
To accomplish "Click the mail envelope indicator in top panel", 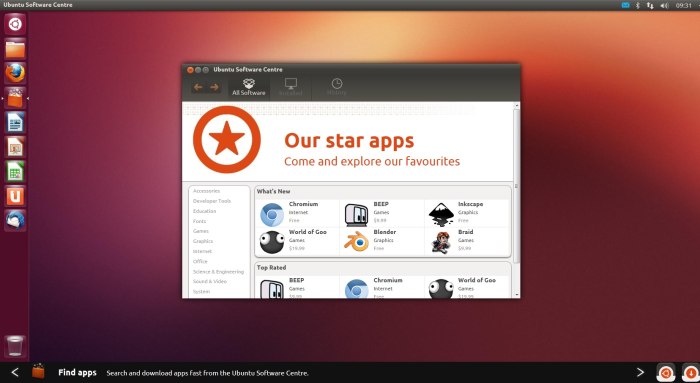I will tap(625, 5).
